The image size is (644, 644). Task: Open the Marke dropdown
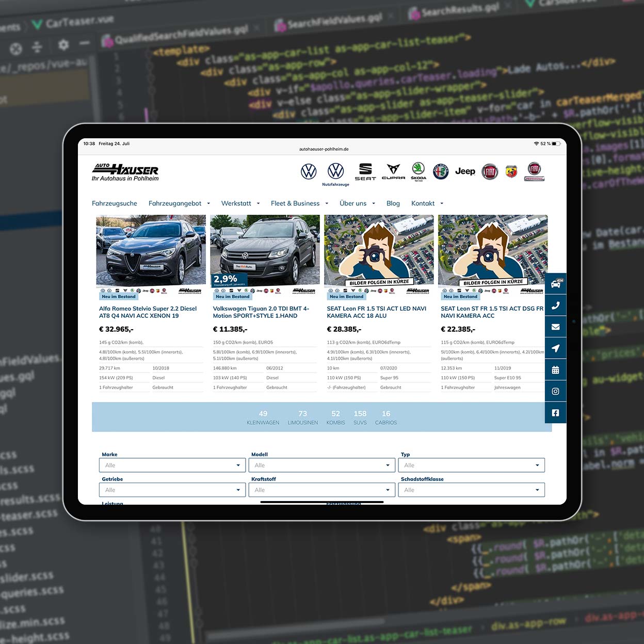(172, 465)
